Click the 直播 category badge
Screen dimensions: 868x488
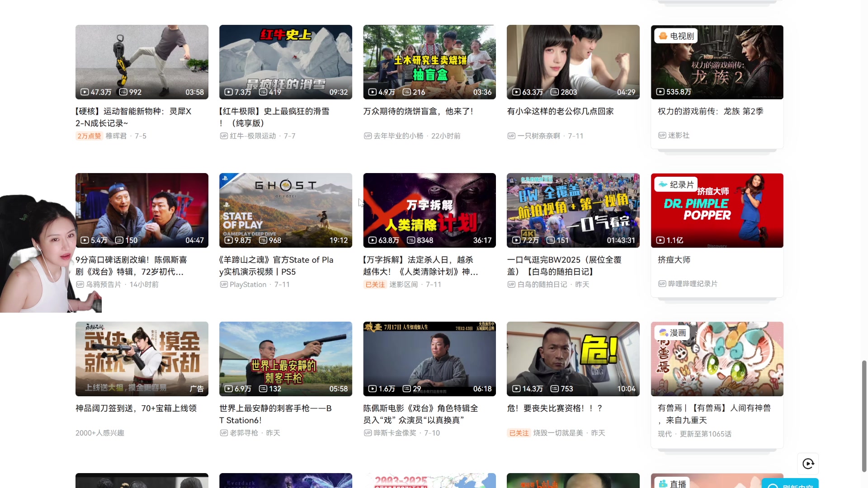(672, 483)
